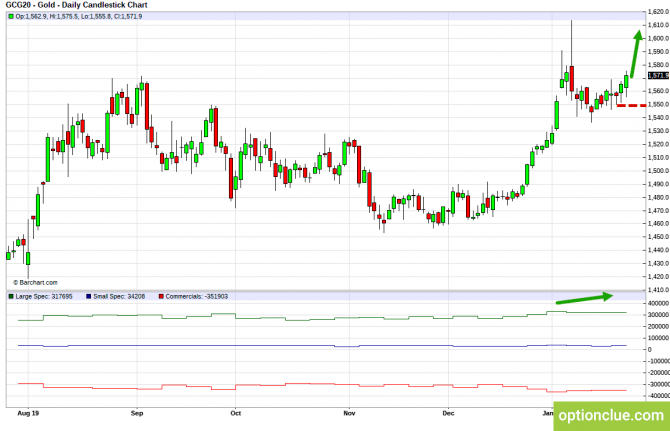Click the green square beside the OHLC values
This screenshot has height=431, width=670.
click(11, 16)
